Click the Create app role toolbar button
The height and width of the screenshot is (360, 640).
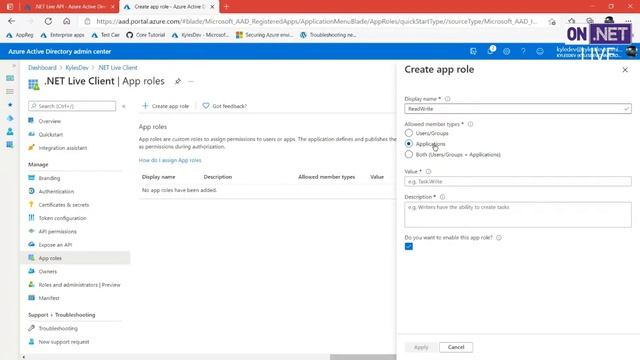(165, 106)
